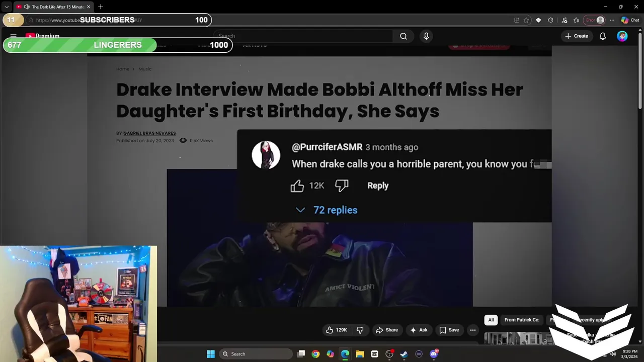Open the media control music icon
Screen dimensions: 644x362
pos(564,20)
